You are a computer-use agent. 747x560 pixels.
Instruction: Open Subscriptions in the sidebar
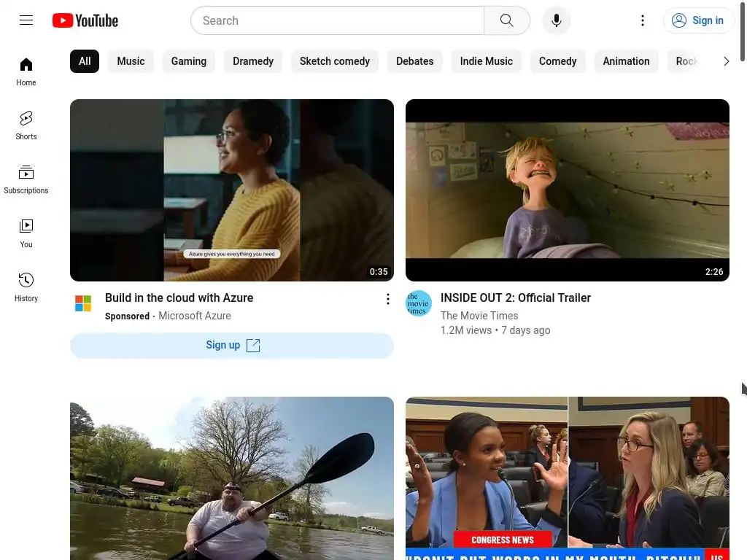tap(26, 180)
